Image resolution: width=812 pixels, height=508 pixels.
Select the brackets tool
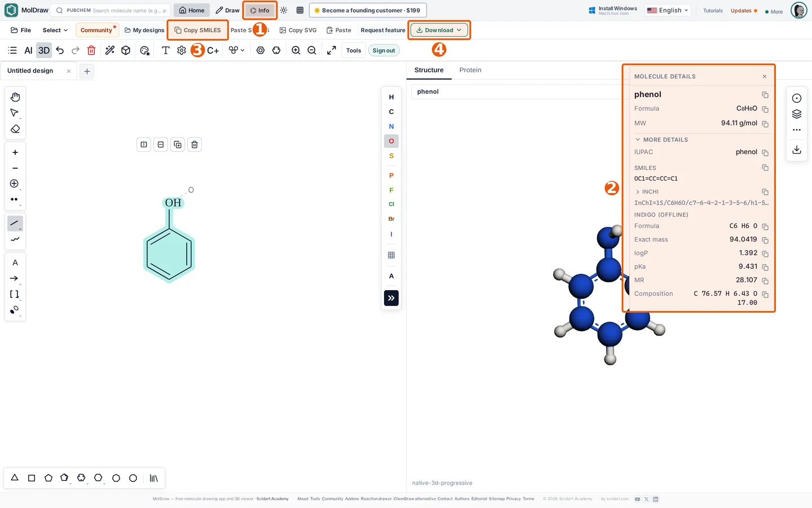15,294
